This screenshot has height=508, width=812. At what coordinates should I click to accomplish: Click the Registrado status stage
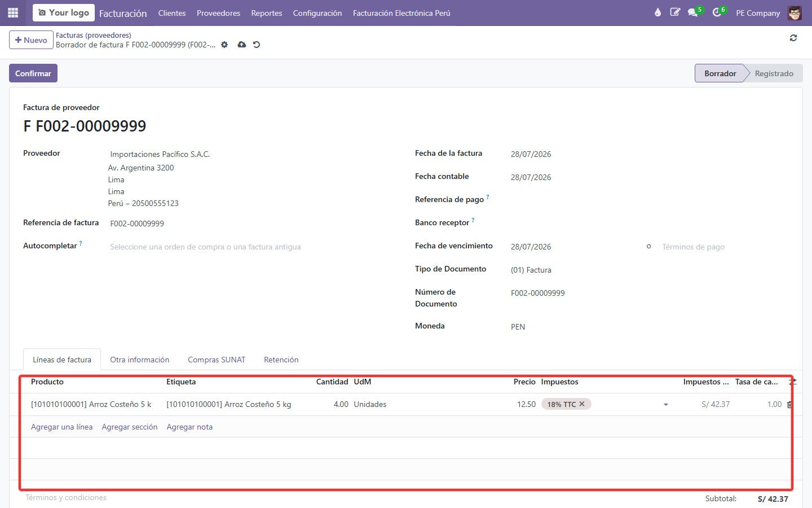774,73
